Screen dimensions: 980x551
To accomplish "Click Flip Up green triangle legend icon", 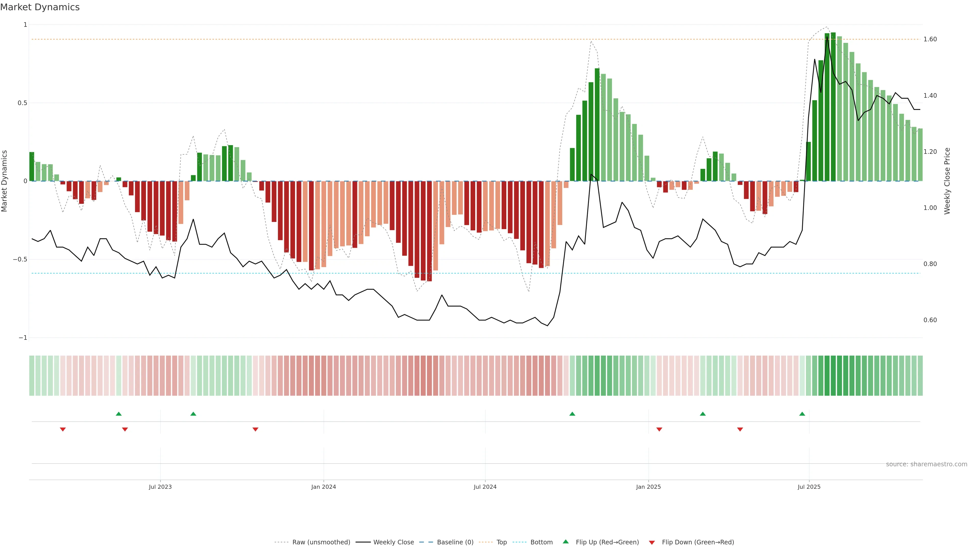I will [566, 542].
